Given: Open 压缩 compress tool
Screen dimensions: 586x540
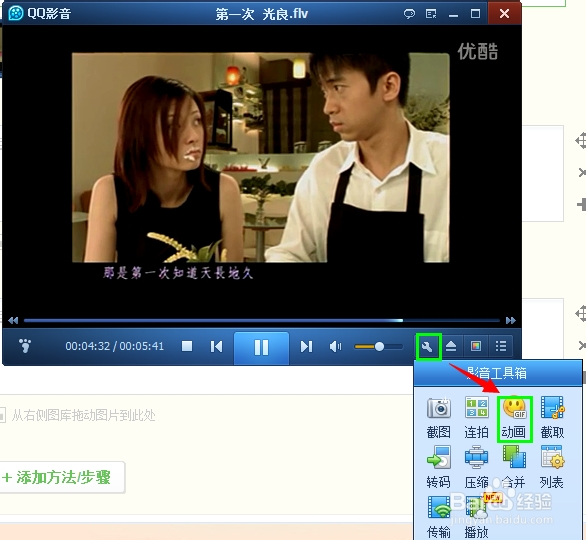Looking at the screenshot, I should [x=476, y=467].
